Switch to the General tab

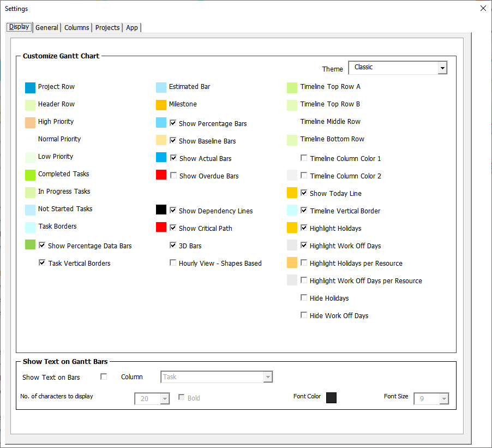tap(47, 28)
